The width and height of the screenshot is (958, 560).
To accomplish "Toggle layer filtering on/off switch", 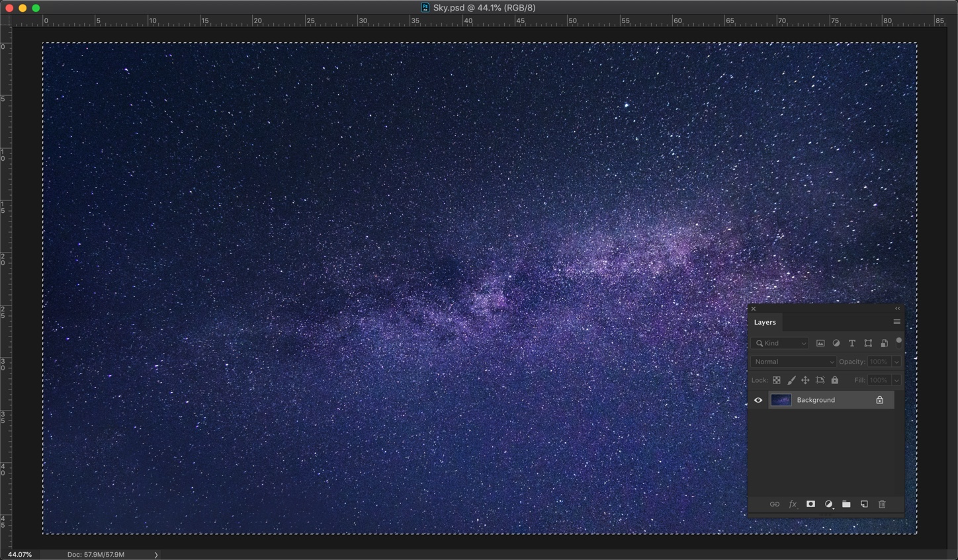I will [898, 342].
